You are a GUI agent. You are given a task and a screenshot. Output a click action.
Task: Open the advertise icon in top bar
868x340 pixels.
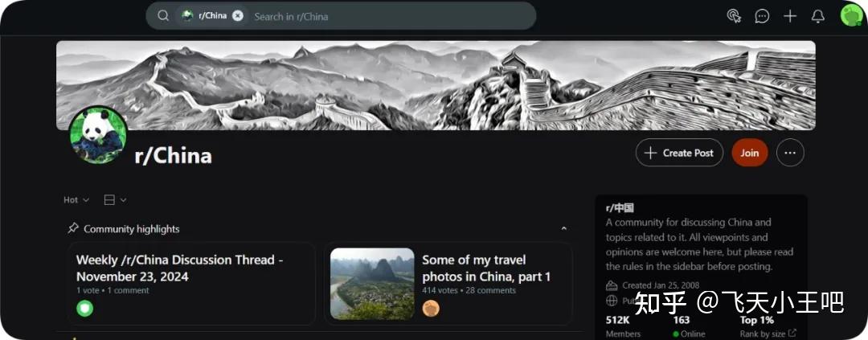(x=734, y=16)
